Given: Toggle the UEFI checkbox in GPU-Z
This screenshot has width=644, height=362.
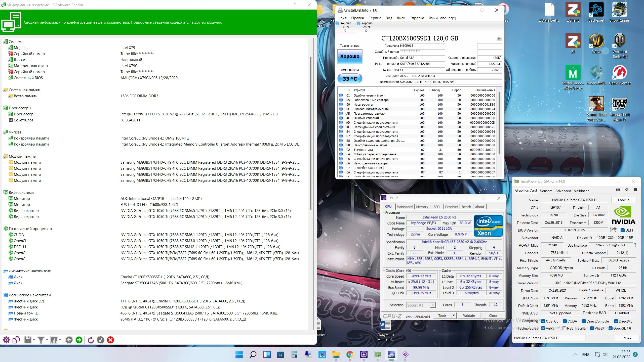Looking at the screenshot, I should click(x=623, y=230).
